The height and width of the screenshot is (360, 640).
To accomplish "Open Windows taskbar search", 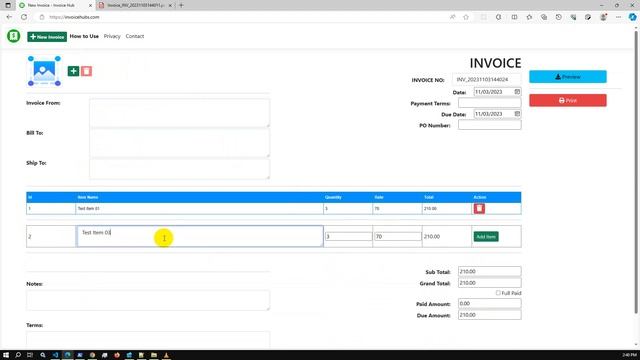I will pos(18,355).
